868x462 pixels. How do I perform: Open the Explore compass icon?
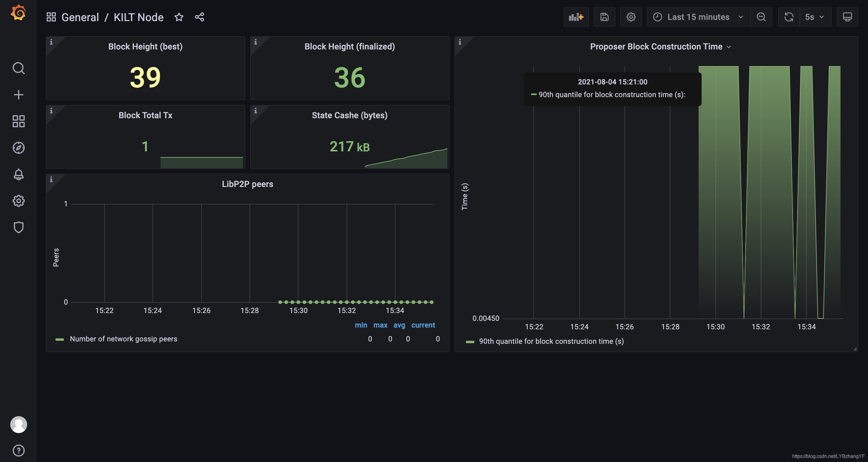[x=18, y=148]
